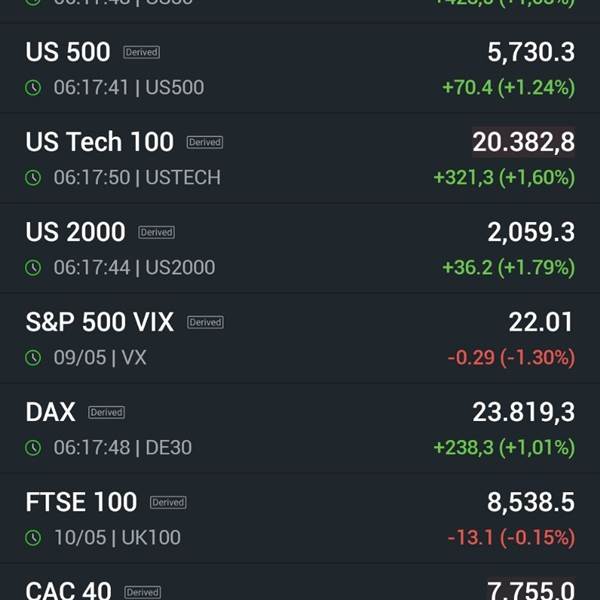Click the clock icon under US 2000
This screenshot has width=600, height=600.
pyautogui.click(x=33, y=268)
